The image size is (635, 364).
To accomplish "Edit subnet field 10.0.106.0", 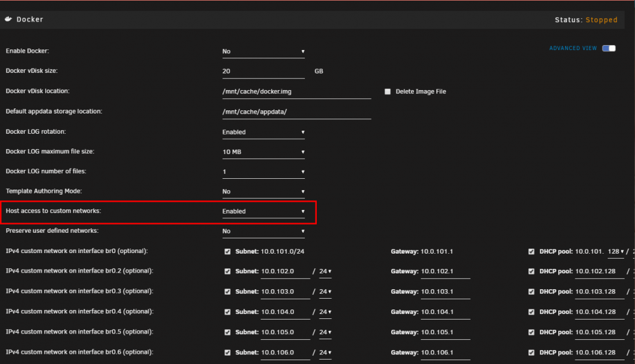I will tap(285, 353).
